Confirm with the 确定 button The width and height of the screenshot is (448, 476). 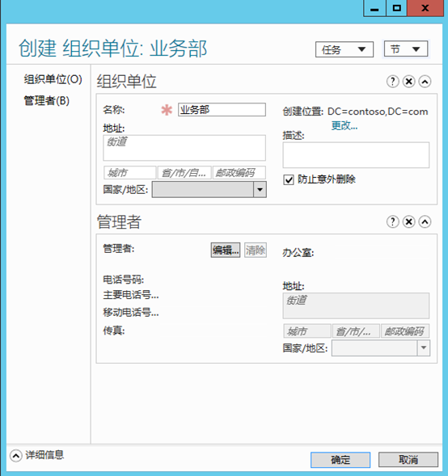click(340, 460)
